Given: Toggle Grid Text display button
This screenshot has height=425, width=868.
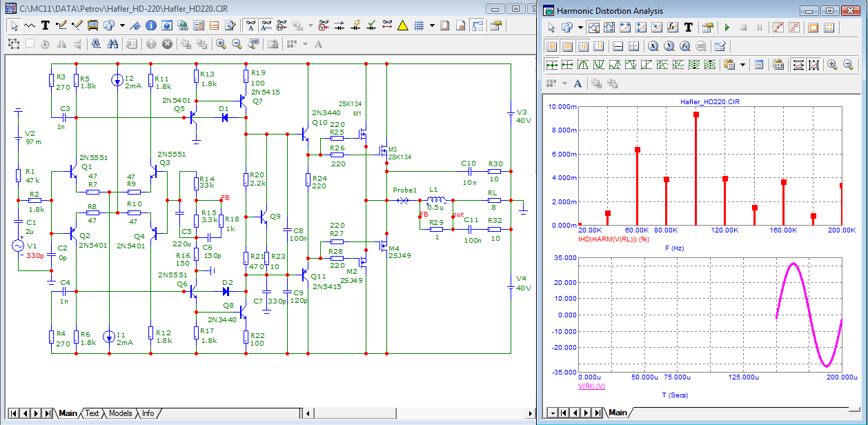Looking at the screenshot, I should coord(267,26).
